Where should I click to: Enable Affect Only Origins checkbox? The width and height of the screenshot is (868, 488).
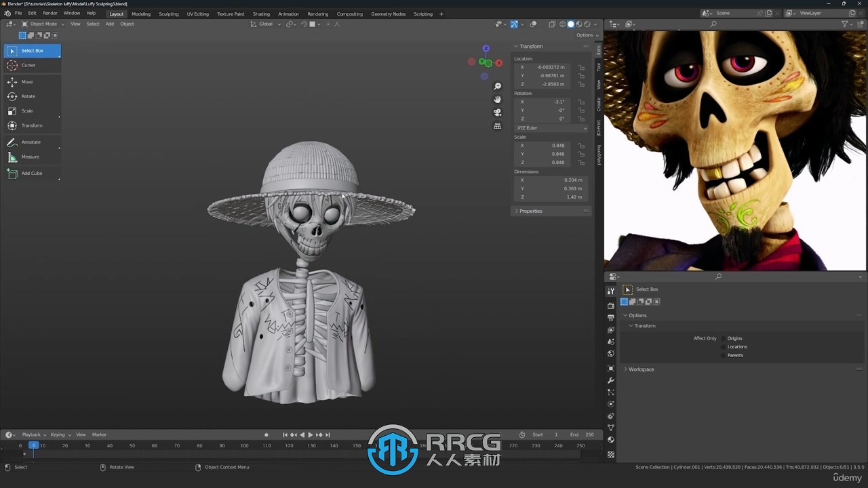[x=723, y=338]
